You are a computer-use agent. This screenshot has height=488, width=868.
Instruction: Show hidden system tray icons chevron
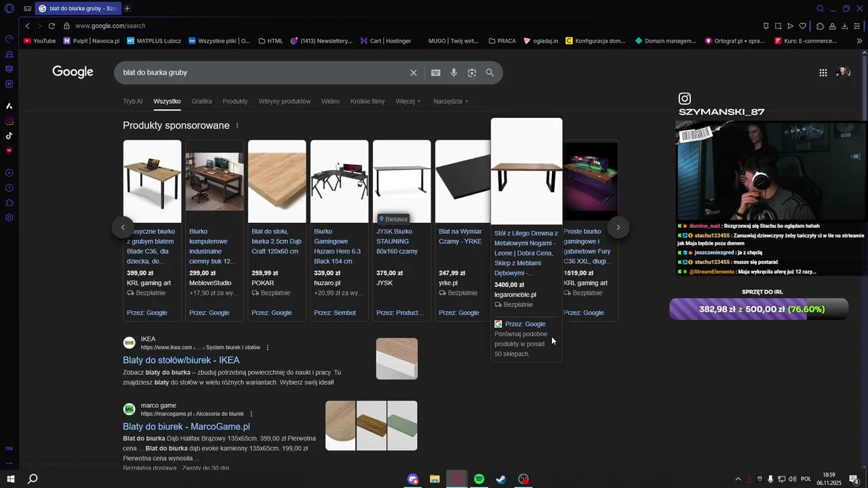click(x=738, y=479)
